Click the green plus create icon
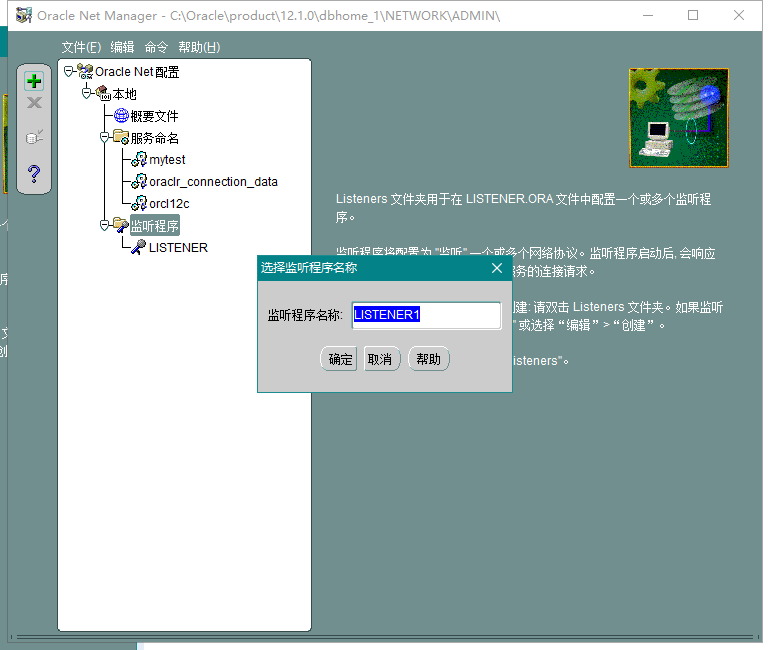 click(x=34, y=81)
